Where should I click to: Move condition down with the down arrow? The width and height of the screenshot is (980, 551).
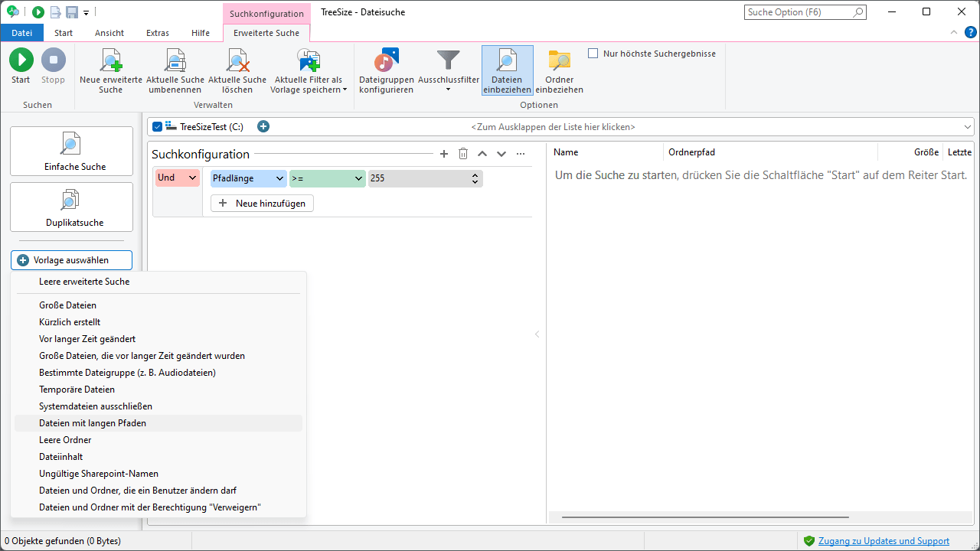[501, 154]
